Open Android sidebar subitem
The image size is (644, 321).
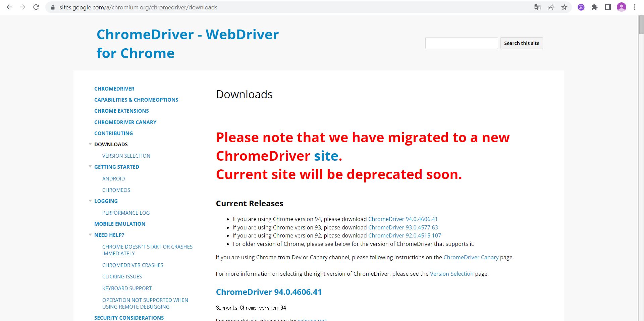point(113,178)
